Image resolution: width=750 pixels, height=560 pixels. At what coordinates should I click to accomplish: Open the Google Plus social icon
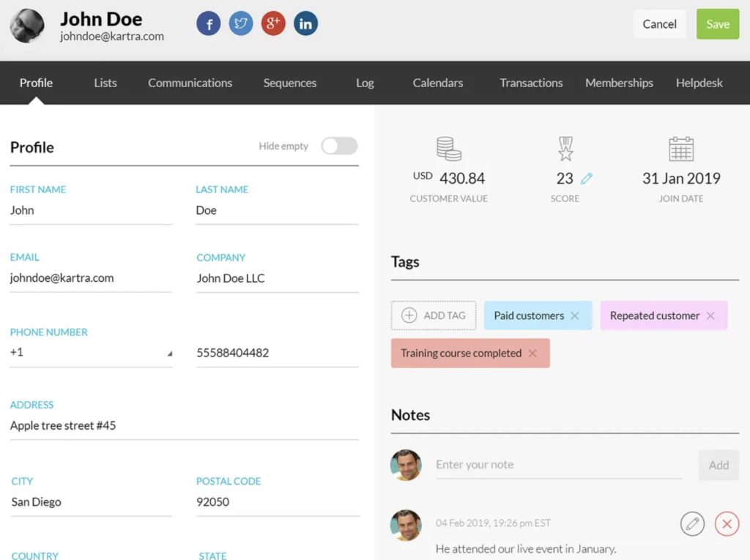(273, 23)
